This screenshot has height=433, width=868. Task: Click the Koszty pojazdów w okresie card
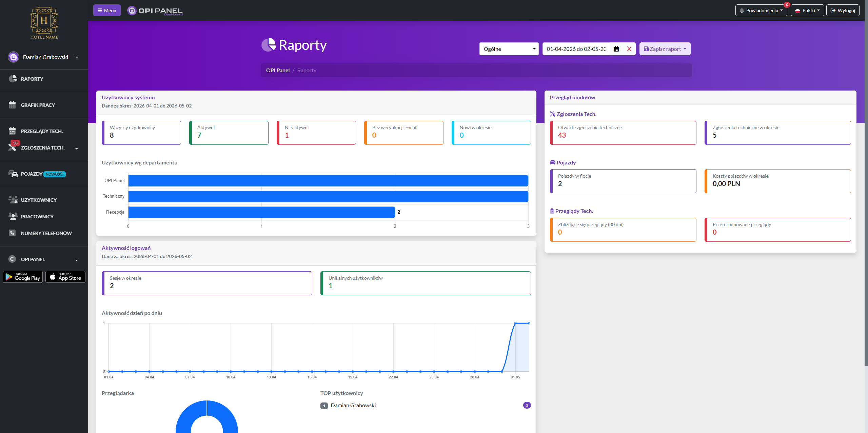click(x=778, y=181)
